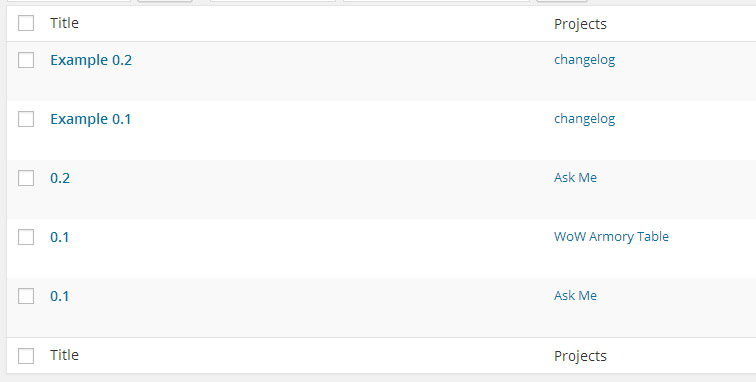The width and height of the screenshot is (756, 382).
Task: Open the Example 0.2 entry
Action: [91, 60]
